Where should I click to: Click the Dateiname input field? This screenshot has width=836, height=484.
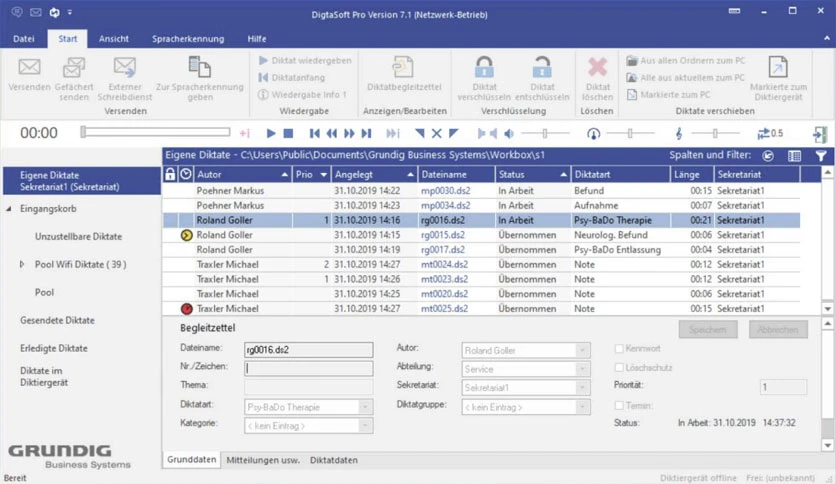(x=308, y=350)
